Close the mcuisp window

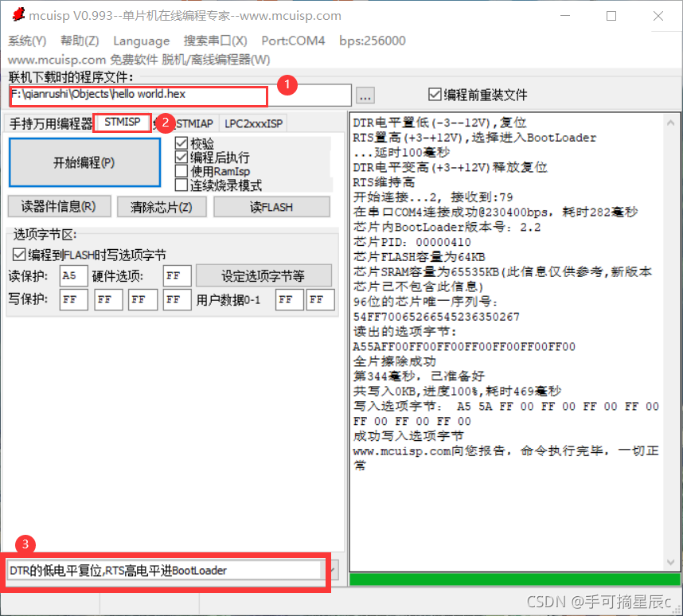coord(658,16)
